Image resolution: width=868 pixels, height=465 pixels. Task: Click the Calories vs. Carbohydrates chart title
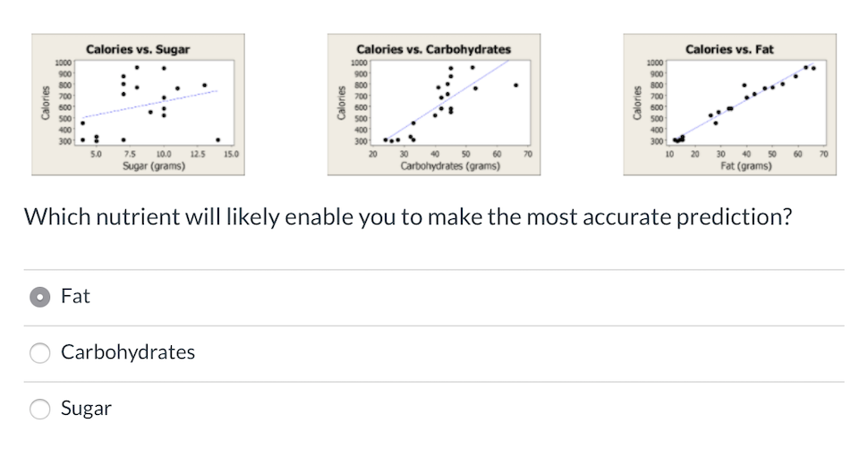pyautogui.click(x=433, y=49)
